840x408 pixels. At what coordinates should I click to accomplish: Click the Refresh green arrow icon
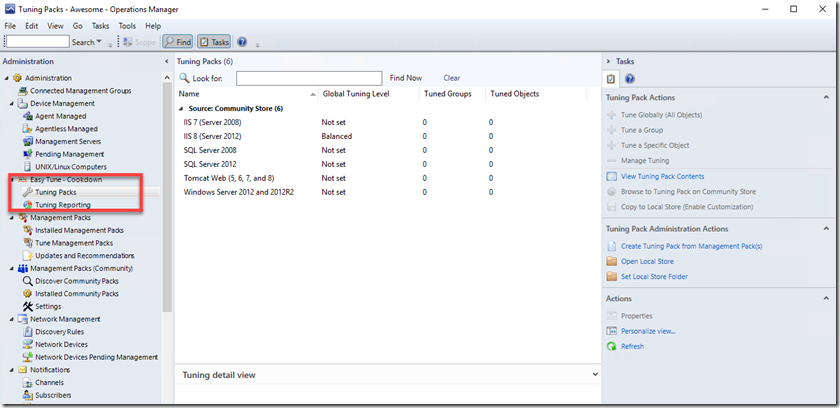pyautogui.click(x=611, y=346)
